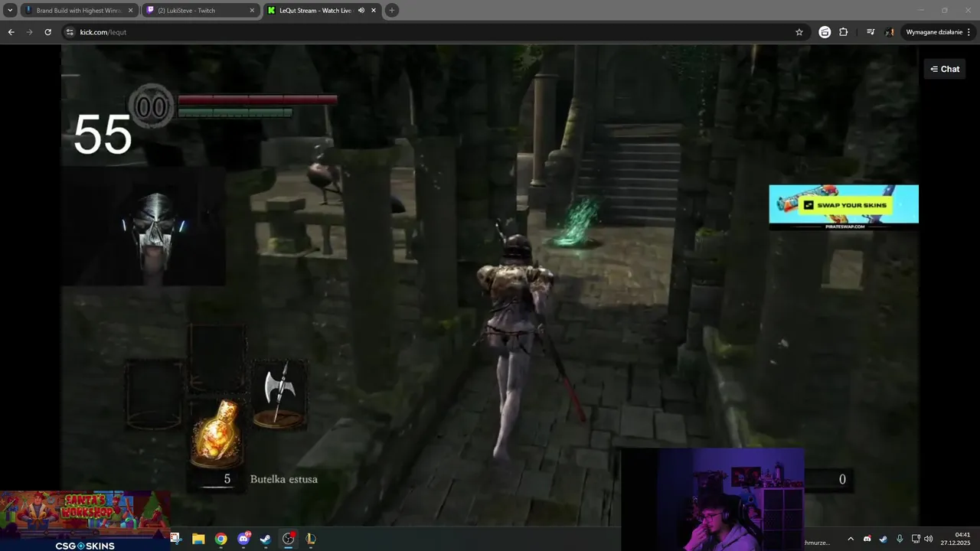Select the LeQut Stream - Watch Live tab
The width and height of the screenshot is (980, 551).
click(322, 11)
